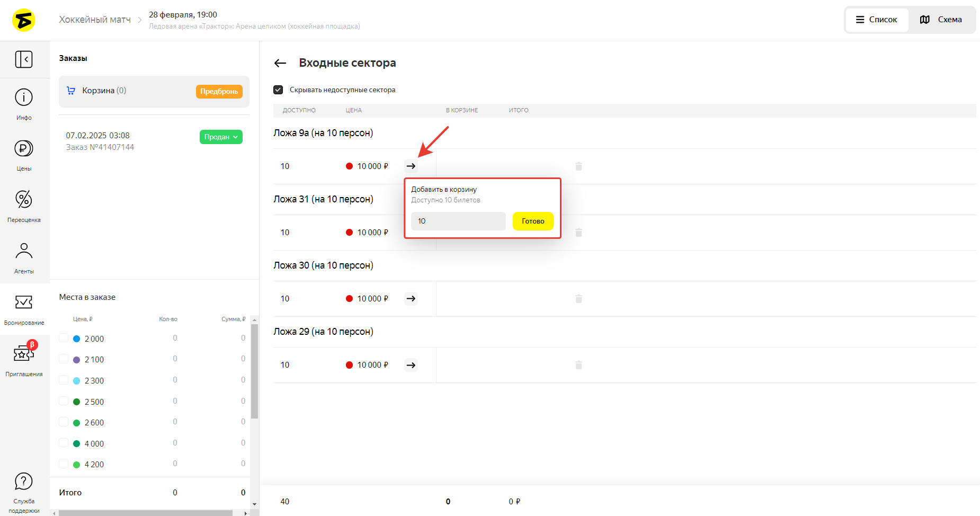
Task: Expand the Продан status dropdown
Action: pyautogui.click(x=221, y=137)
